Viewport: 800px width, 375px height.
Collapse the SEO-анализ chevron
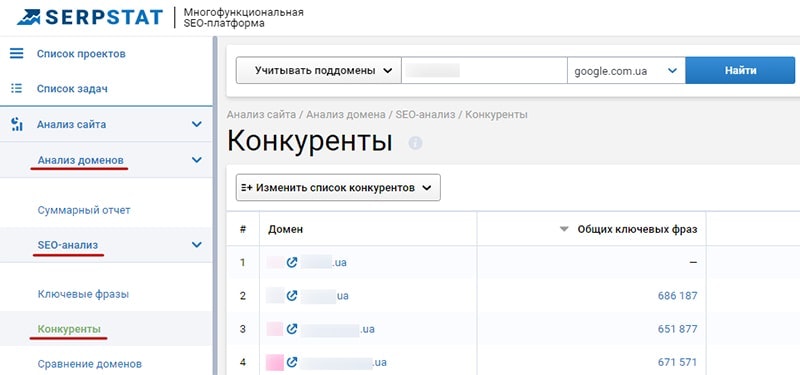pyautogui.click(x=196, y=245)
